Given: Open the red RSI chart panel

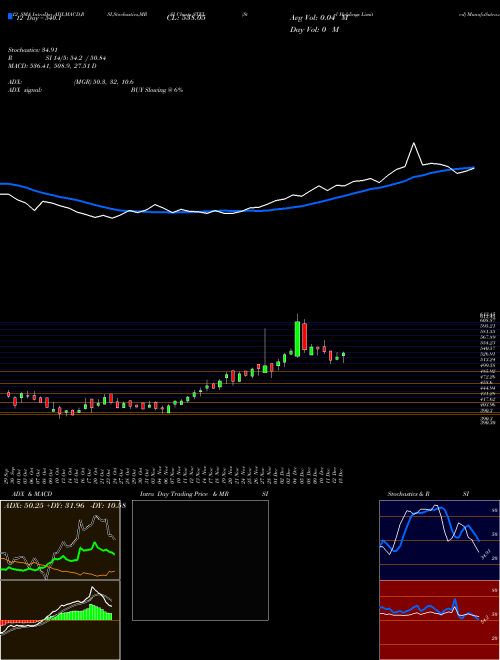Looking at the screenshot, I should [439, 620].
